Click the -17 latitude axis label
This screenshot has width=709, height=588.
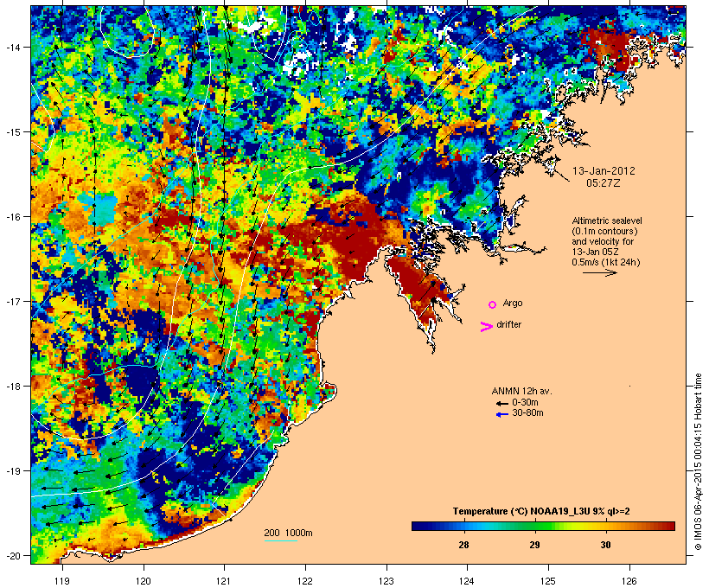click(x=12, y=301)
